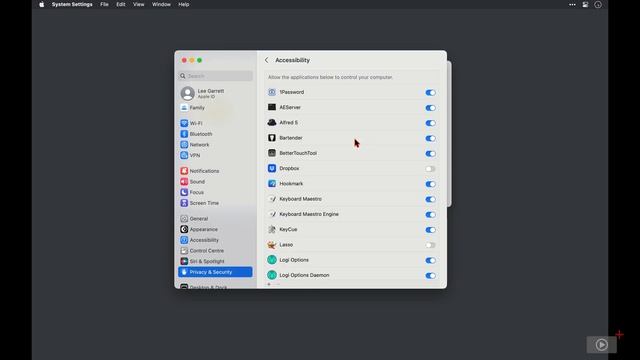640x360 pixels.
Task: Click the Lasso app icon
Action: (272, 244)
